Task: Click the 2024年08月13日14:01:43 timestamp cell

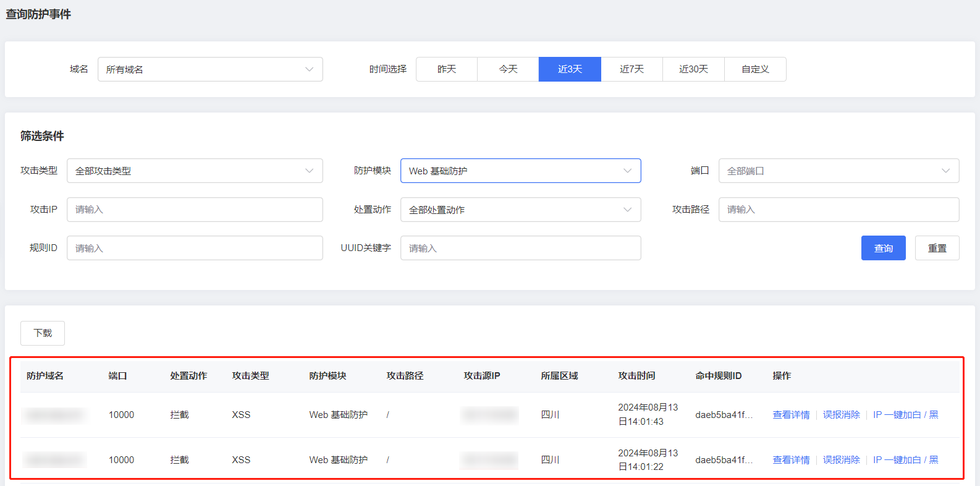Action: pos(648,414)
